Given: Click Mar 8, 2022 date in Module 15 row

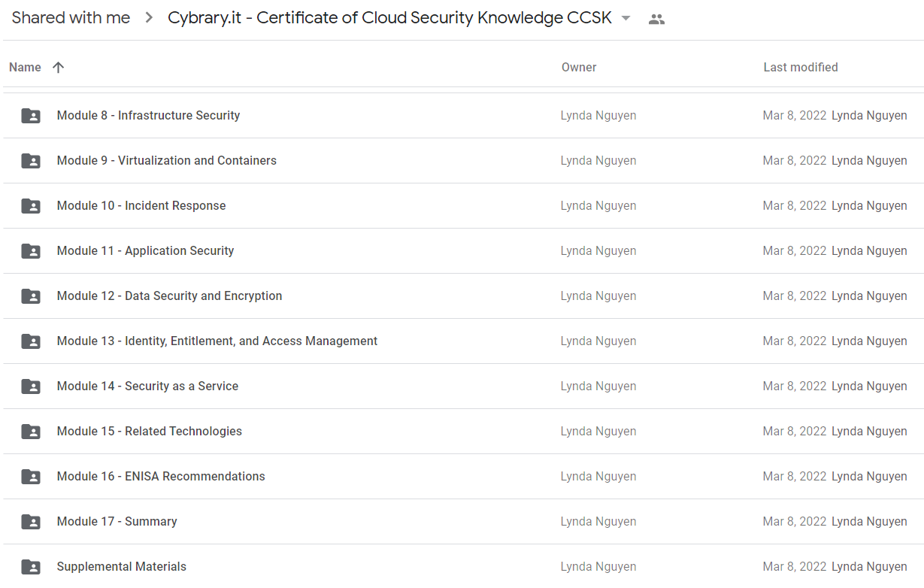Looking at the screenshot, I should pyautogui.click(x=795, y=431).
